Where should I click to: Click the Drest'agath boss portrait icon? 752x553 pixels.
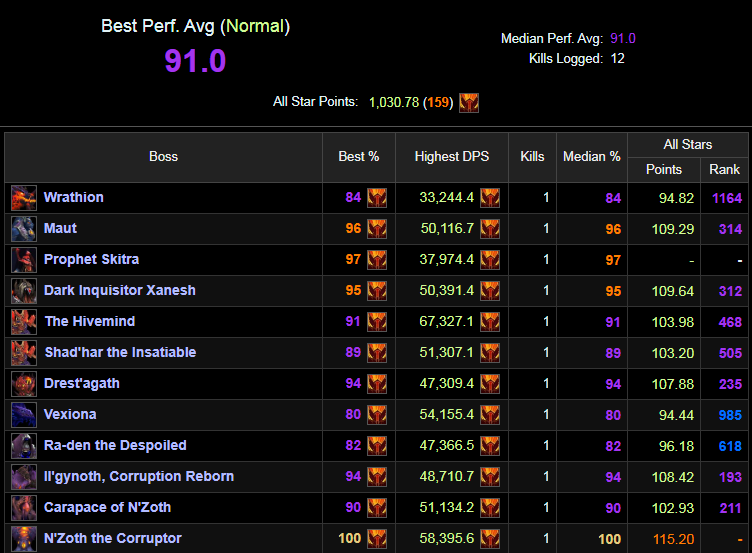point(24,384)
